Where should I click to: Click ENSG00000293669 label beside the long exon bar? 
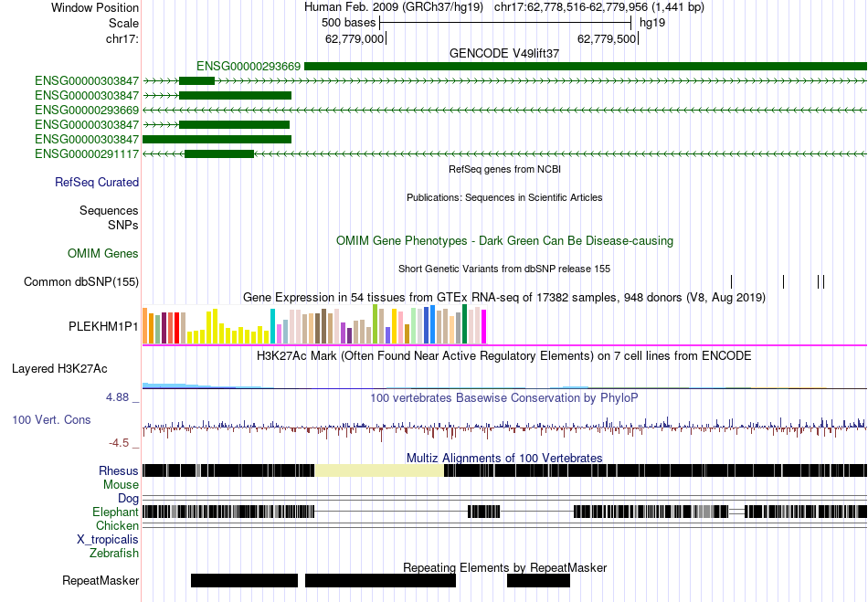[x=248, y=67]
